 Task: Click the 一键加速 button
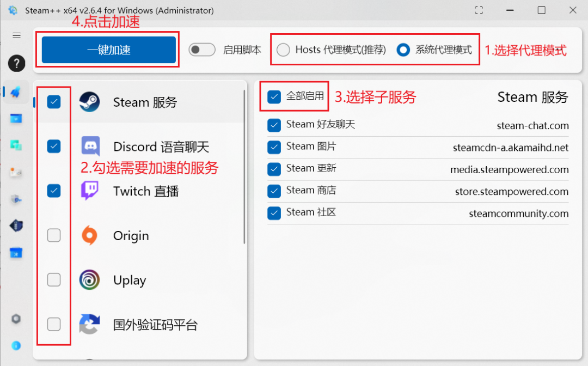coord(109,50)
